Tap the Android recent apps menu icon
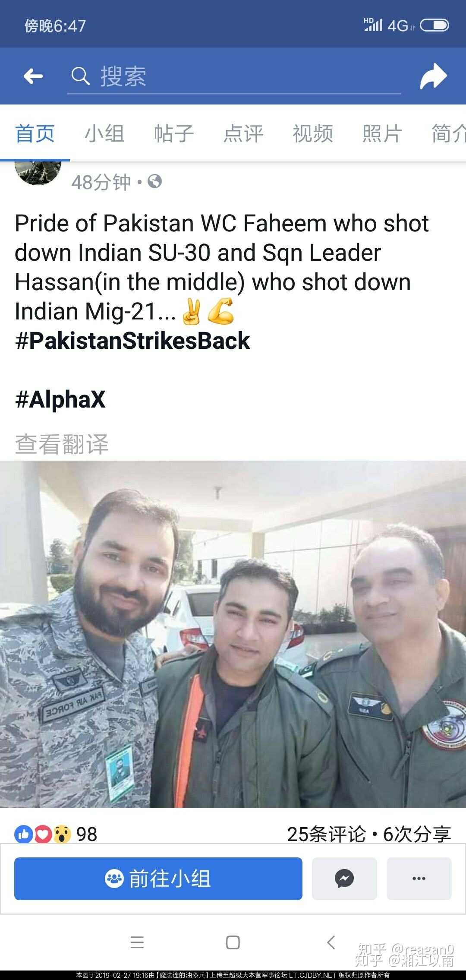This screenshot has width=466, height=980. (x=137, y=942)
